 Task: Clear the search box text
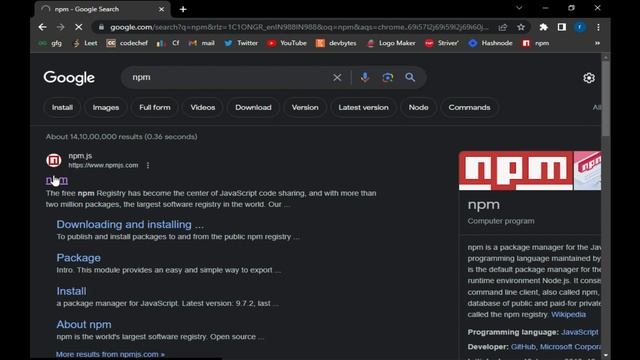tap(337, 78)
